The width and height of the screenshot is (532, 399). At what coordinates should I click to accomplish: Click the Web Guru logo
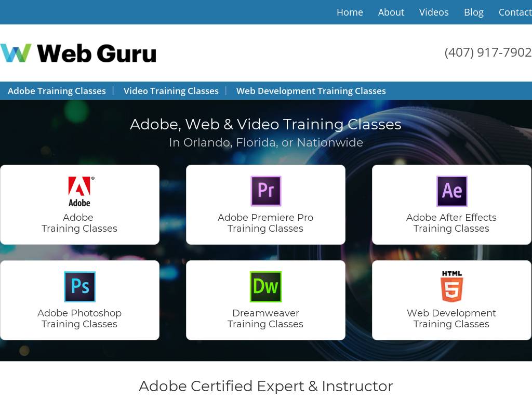point(78,53)
